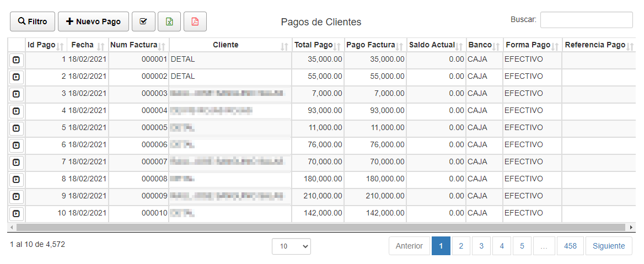Click the Nuevo Pago button
Screen dimensions: 644x264
pyautogui.click(x=93, y=21)
